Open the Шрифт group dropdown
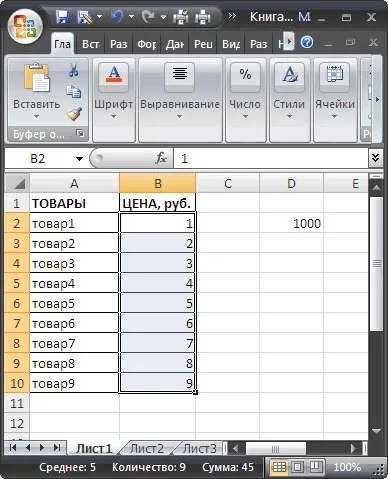The height and width of the screenshot is (479, 388). [114, 100]
